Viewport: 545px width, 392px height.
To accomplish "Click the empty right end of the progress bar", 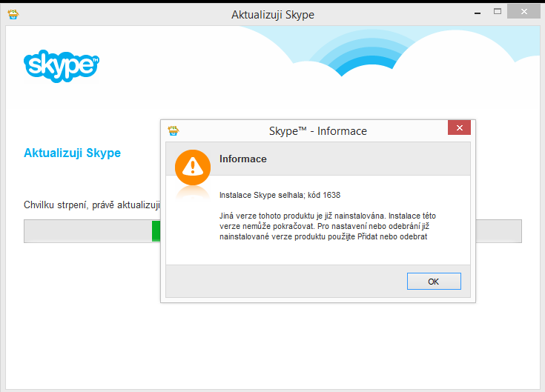I will pos(498,231).
